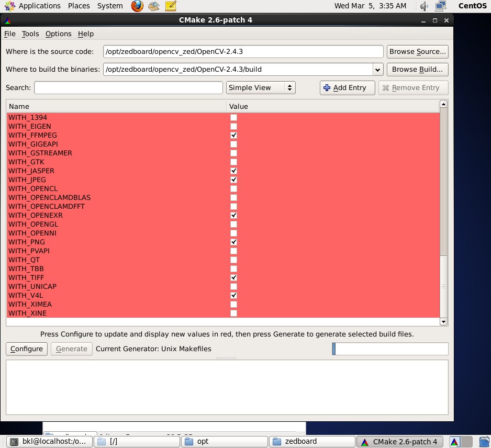Open the Options menu
Screen dimensions: 491x448
point(58,34)
